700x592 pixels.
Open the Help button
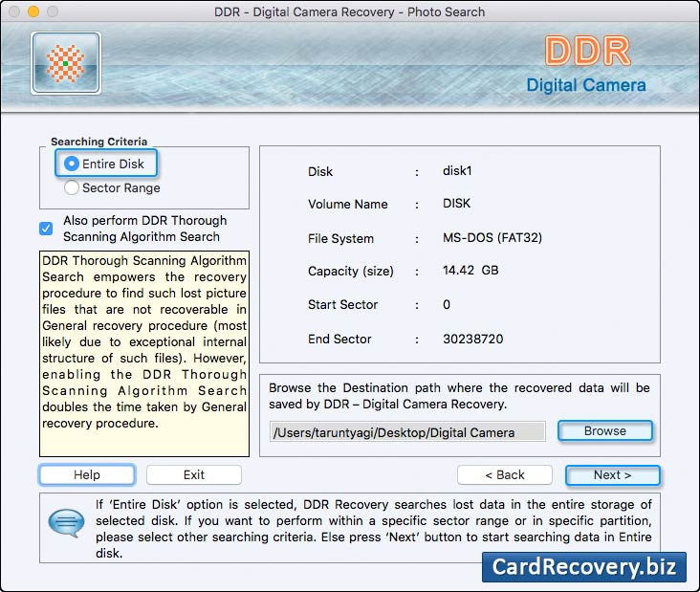pos(87,474)
